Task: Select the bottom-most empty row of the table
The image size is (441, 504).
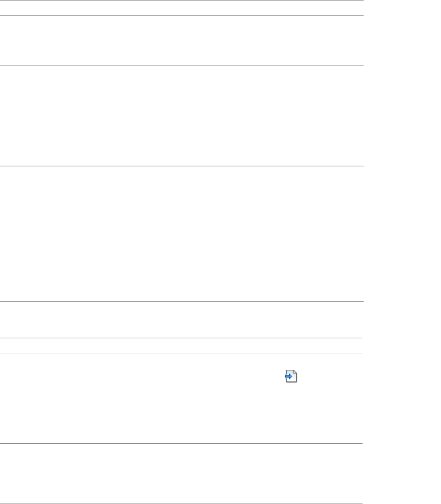Action: [x=181, y=473]
